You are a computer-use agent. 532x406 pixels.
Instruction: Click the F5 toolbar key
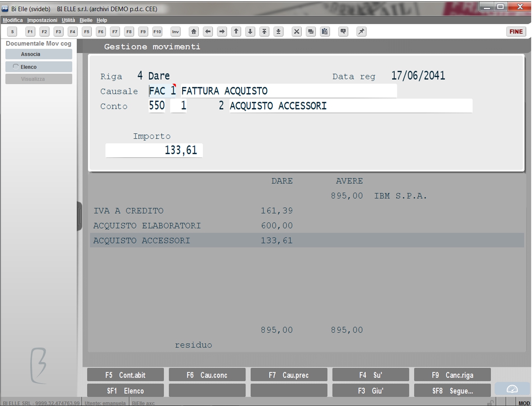(x=86, y=32)
